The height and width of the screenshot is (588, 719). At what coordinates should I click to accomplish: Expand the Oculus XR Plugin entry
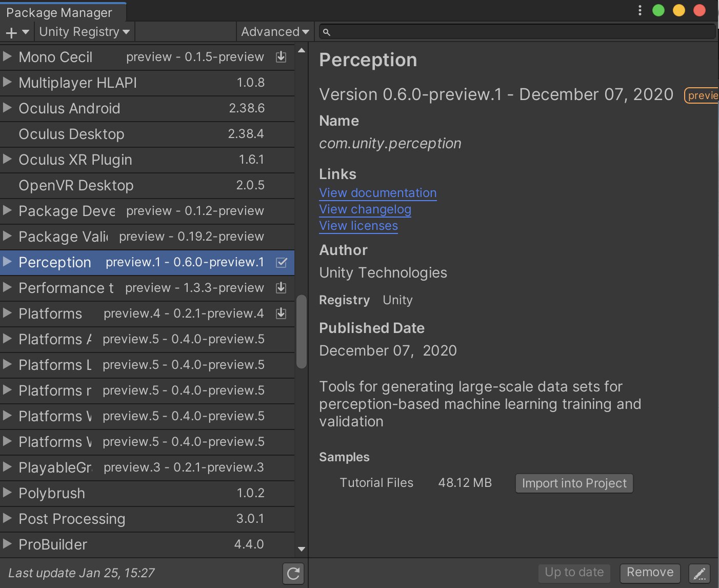click(x=7, y=160)
